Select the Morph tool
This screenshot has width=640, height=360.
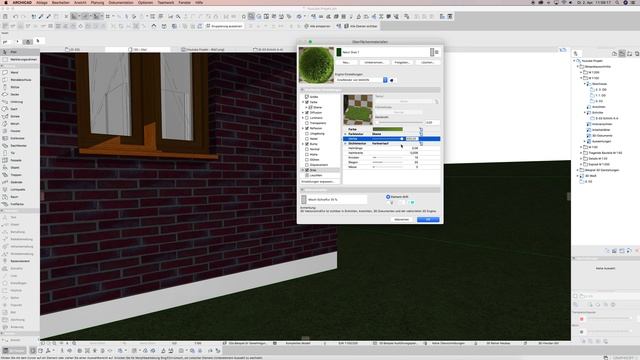coord(19,124)
